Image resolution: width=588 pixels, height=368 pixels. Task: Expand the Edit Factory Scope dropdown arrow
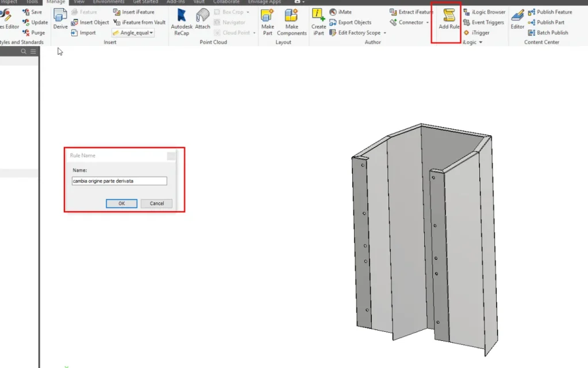point(385,33)
